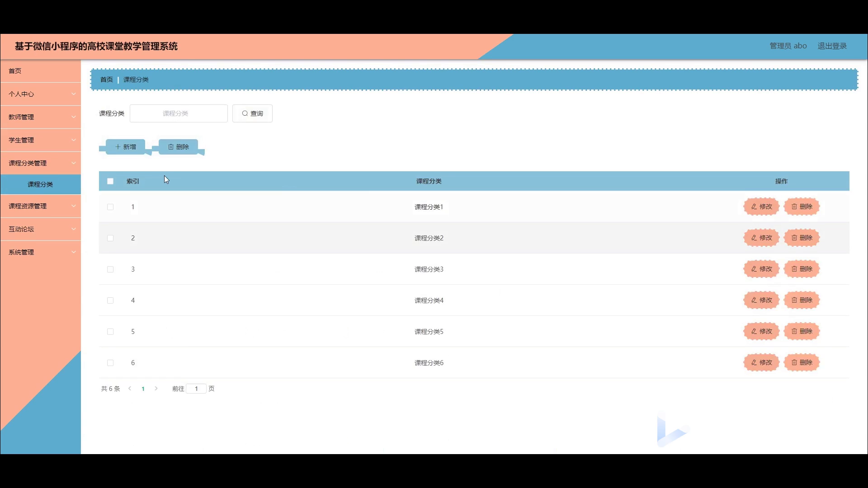Expand 教师管理 with its chevron arrow
The image size is (868, 488).
(73, 117)
